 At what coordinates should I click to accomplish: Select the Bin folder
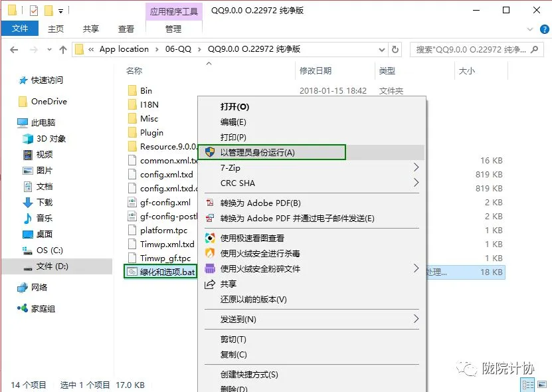[x=146, y=91]
